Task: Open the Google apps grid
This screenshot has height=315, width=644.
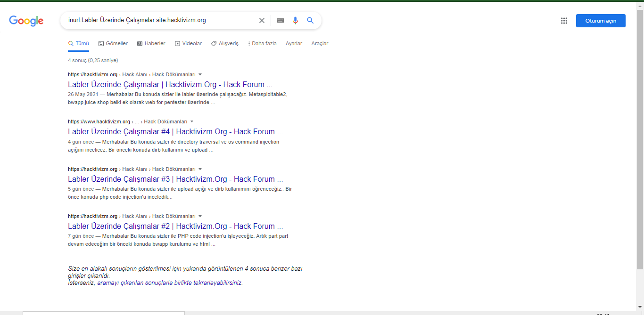Action: point(564,21)
